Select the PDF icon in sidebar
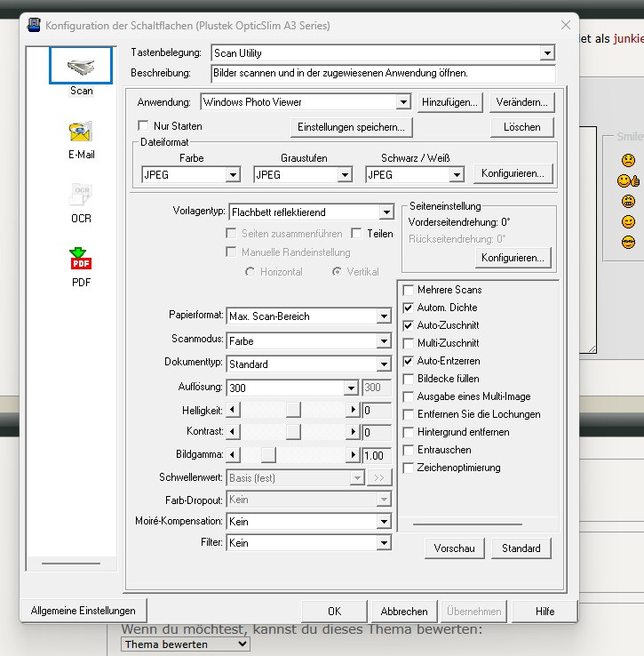The height and width of the screenshot is (656, 644). point(81,259)
